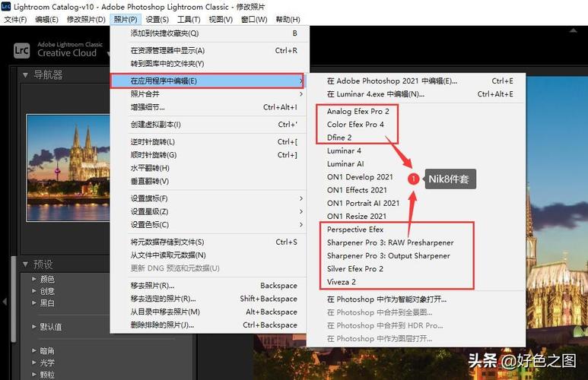Viewport: 588px width, 380px height.
Task: Click the left panel scrollbar
Action: click(14, 299)
